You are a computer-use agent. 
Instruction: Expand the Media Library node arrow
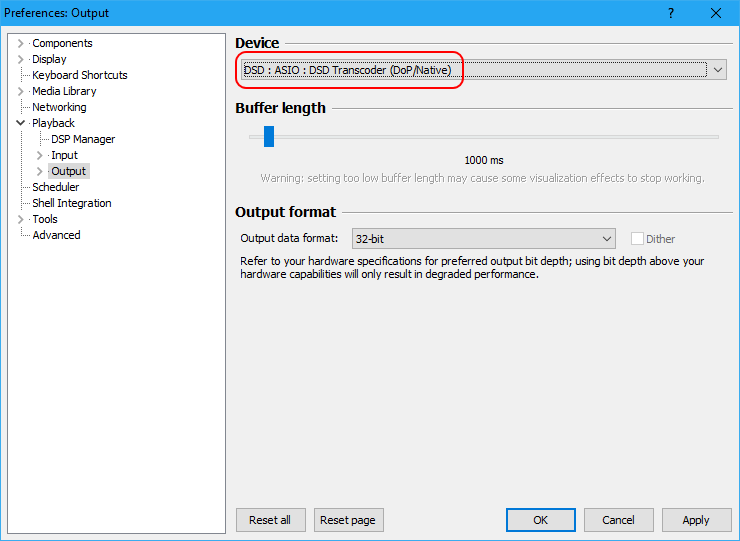20,91
